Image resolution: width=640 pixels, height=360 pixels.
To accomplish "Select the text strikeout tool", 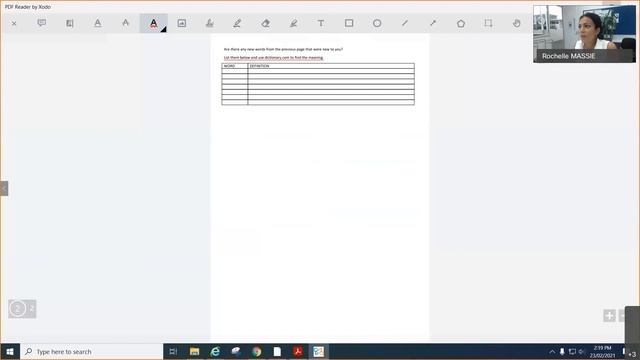I will [x=125, y=23].
